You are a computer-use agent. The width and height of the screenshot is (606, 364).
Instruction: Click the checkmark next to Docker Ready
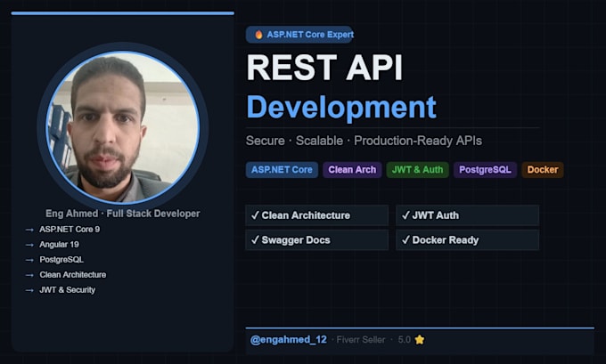click(x=405, y=239)
